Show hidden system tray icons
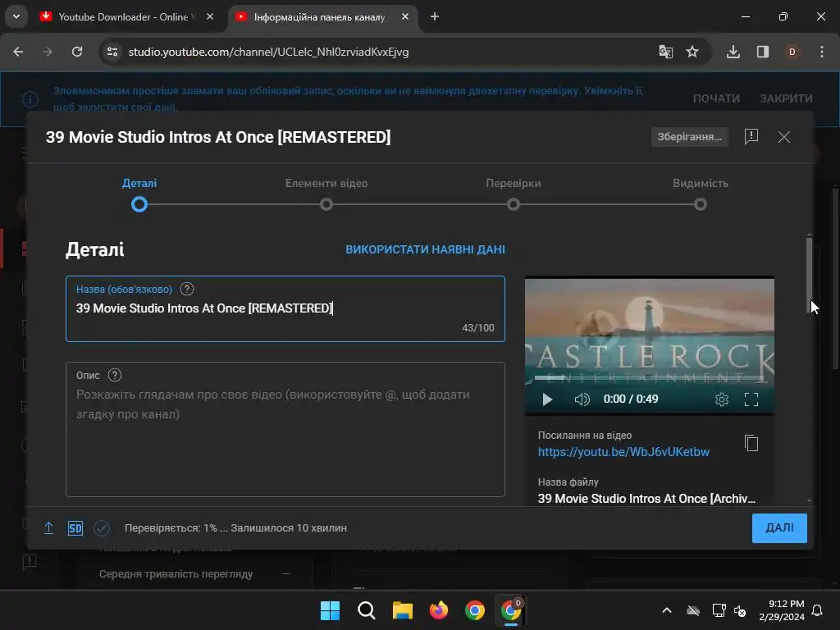The image size is (840, 630). point(666,610)
